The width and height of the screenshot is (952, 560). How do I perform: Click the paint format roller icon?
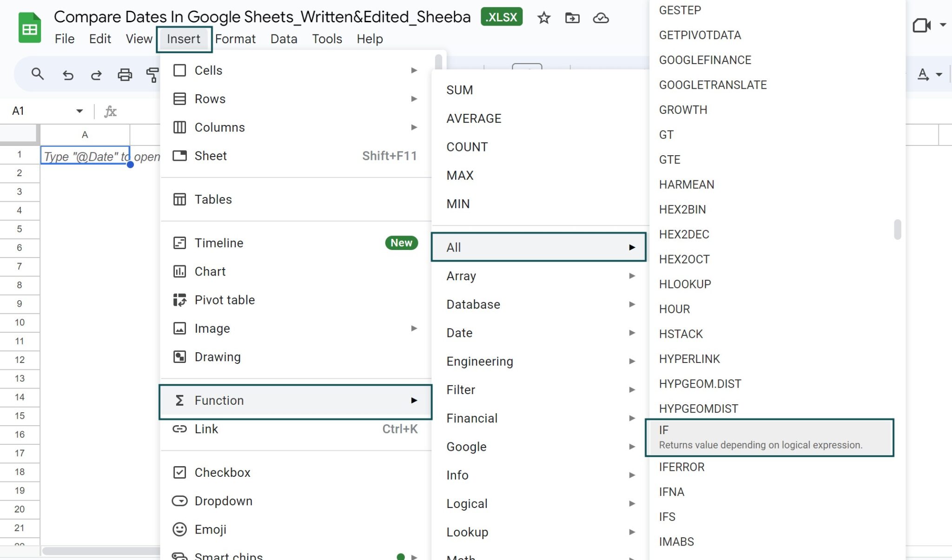[x=152, y=74]
